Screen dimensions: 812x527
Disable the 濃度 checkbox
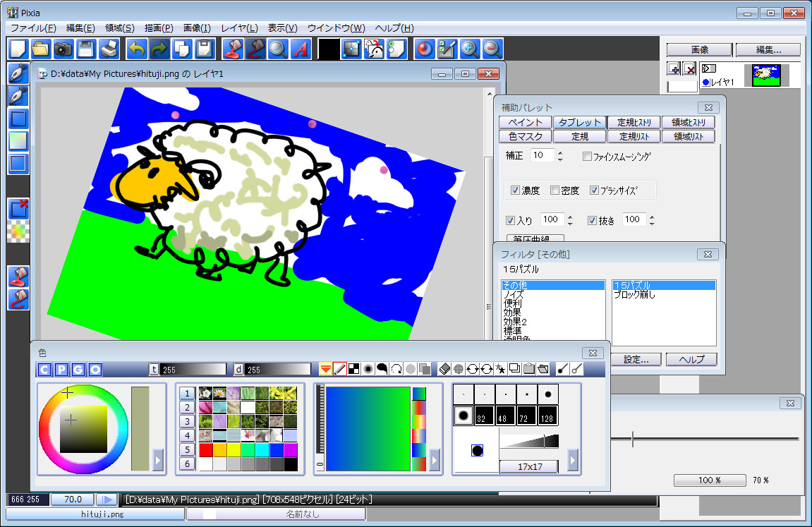click(x=516, y=190)
